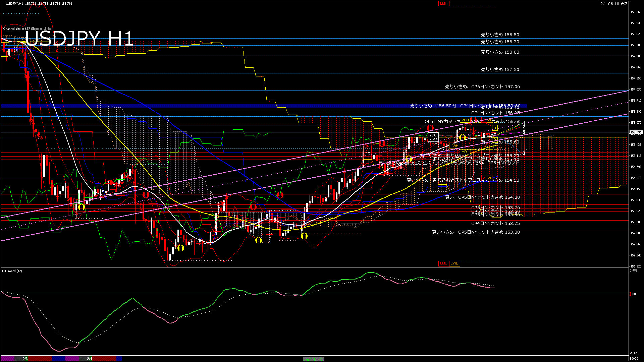Click the orange LWL level tag
The height and width of the screenshot is (362, 644).
(x=454, y=263)
